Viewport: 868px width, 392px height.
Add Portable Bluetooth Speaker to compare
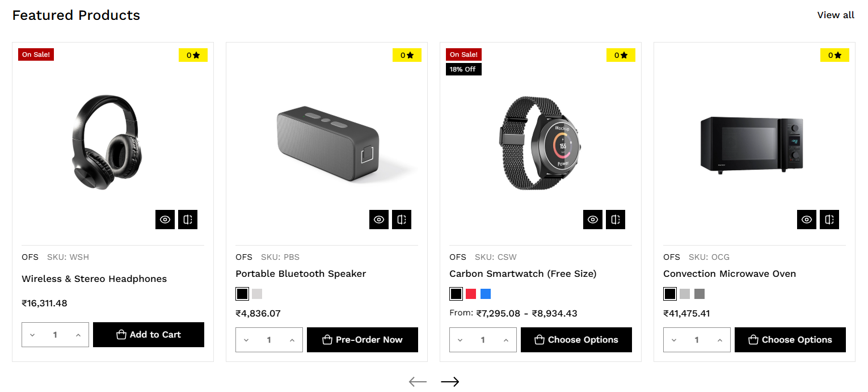click(402, 220)
